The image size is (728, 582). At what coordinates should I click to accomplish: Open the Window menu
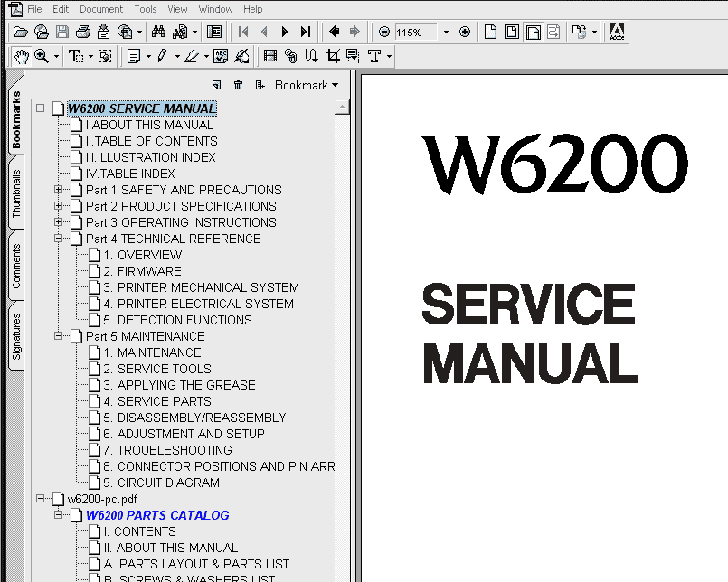click(x=215, y=9)
